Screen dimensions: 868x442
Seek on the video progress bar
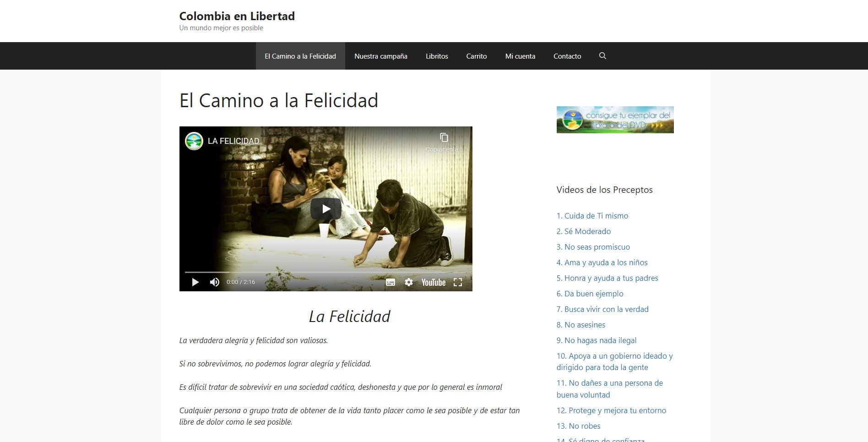click(325, 272)
